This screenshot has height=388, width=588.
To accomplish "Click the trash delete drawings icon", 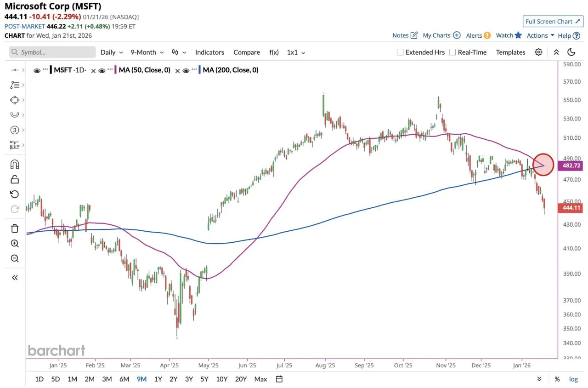I will [15, 228].
